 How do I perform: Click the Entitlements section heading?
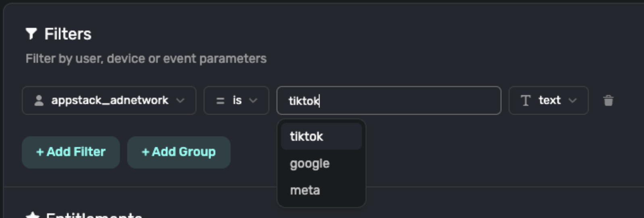[x=94, y=215]
